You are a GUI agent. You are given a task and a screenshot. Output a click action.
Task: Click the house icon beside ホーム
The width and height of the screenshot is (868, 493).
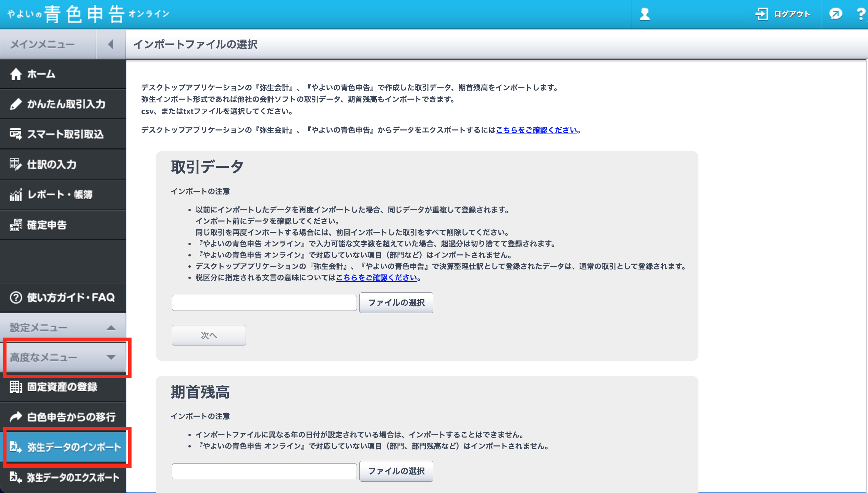click(16, 74)
